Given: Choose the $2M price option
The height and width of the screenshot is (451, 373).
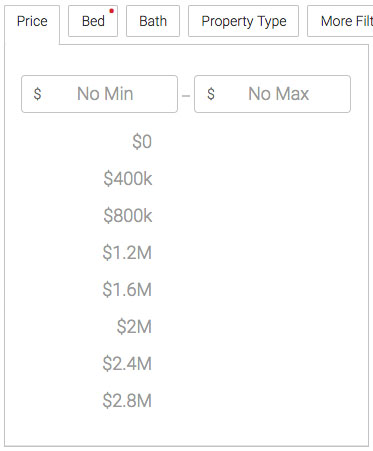Looking at the screenshot, I should [134, 326].
